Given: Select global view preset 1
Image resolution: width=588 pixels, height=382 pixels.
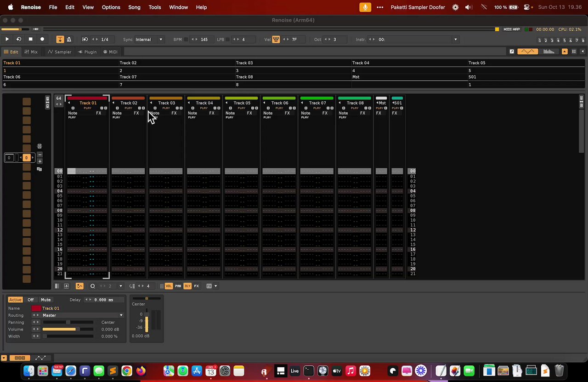Looking at the screenshot, I should [540, 40].
